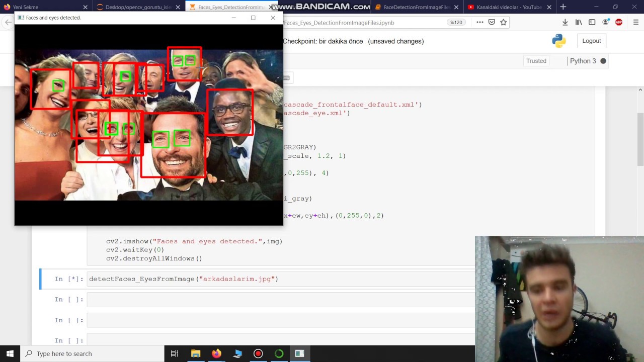Open File Explorer from the taskbar
The image size is (644, 362).
(x=195, y=353)
